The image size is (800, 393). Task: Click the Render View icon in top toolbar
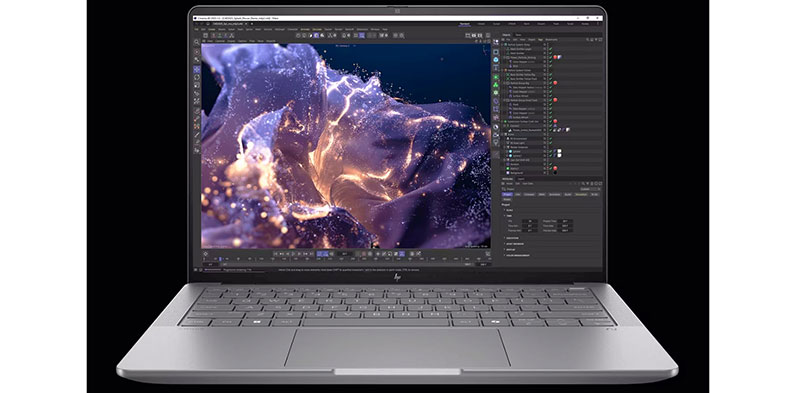click(x=468, y=35)
